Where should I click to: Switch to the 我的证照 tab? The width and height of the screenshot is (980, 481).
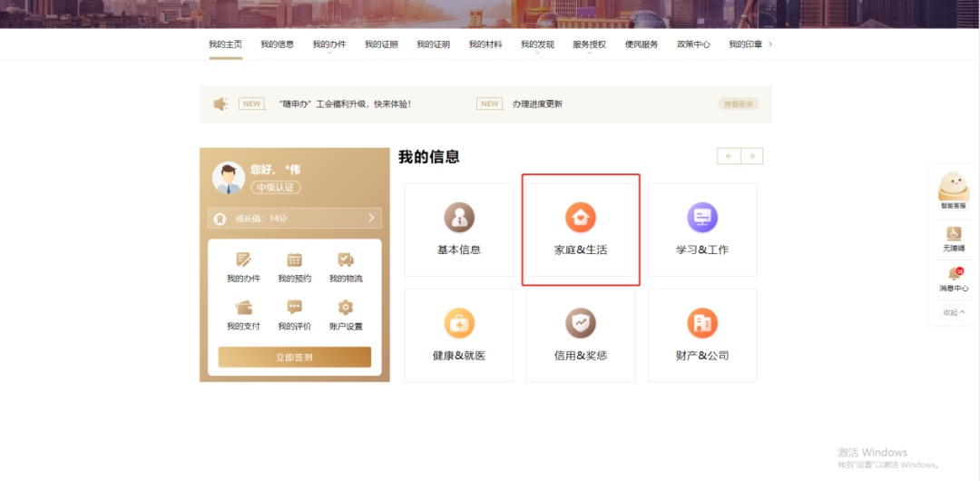381,44
